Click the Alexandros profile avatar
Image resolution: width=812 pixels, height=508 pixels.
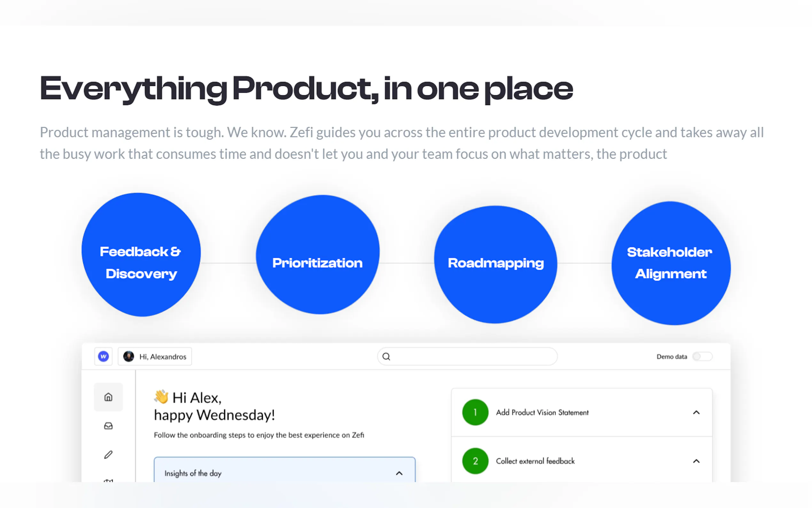click(x=129, y=356)
